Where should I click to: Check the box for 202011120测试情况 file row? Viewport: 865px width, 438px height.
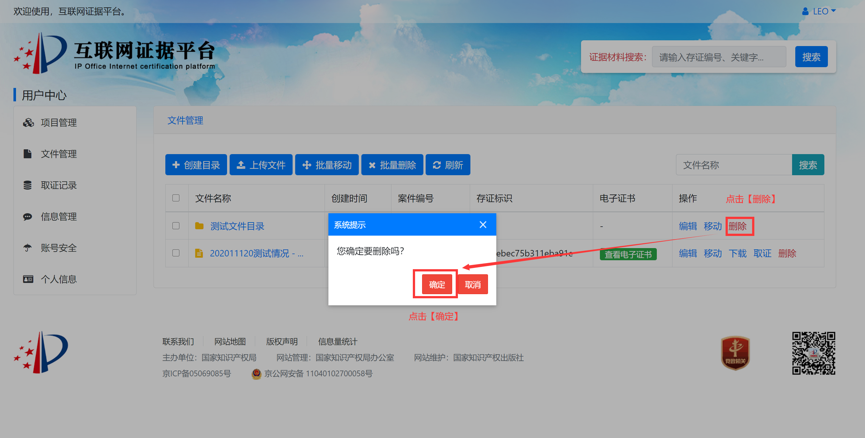pos(176,254)
